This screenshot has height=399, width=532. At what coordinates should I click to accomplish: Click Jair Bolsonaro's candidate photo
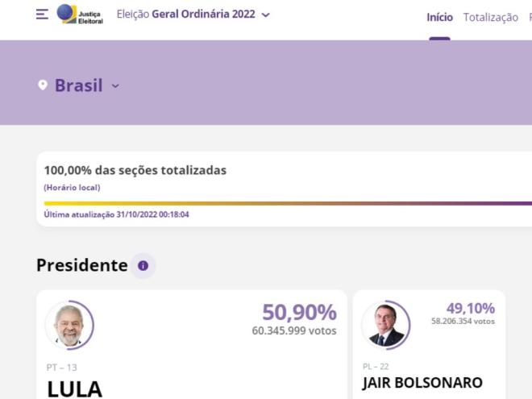click(x=385, y=324)
